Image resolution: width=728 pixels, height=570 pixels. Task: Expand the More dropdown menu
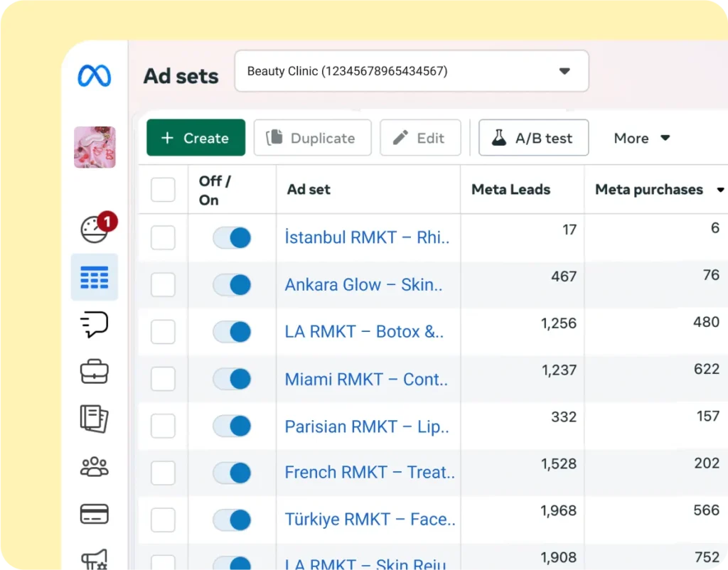coord(642,138)
